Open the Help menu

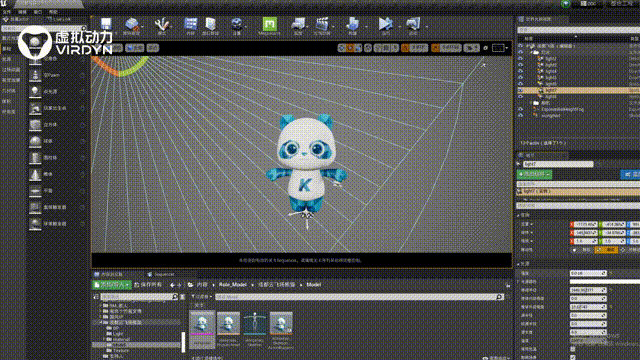[x=53, y=12]
